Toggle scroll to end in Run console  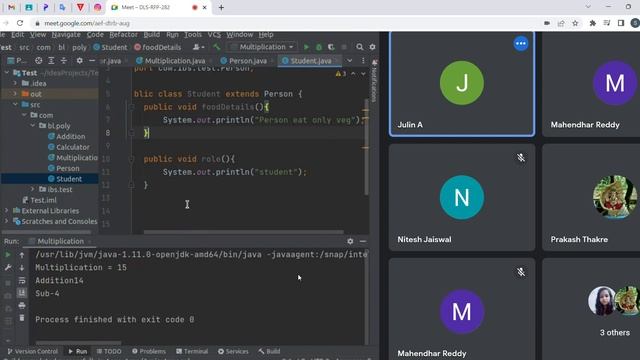coord(22,293)
